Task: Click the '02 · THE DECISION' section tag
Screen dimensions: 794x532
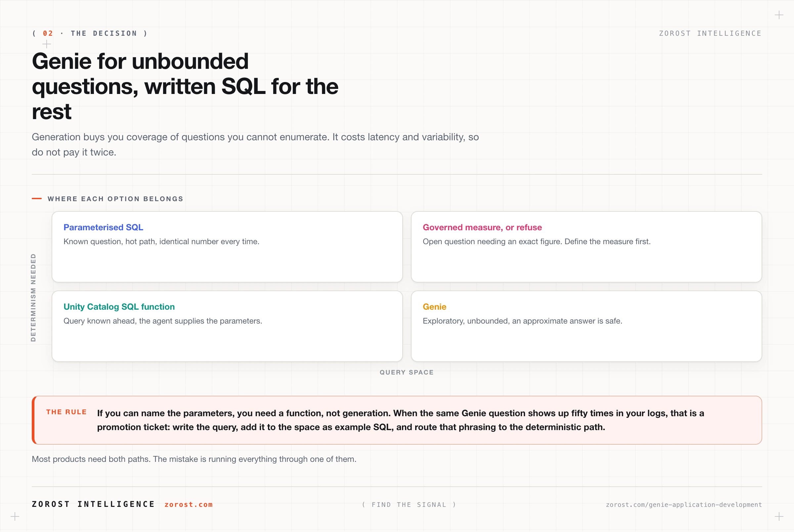Action: (90, 33)
